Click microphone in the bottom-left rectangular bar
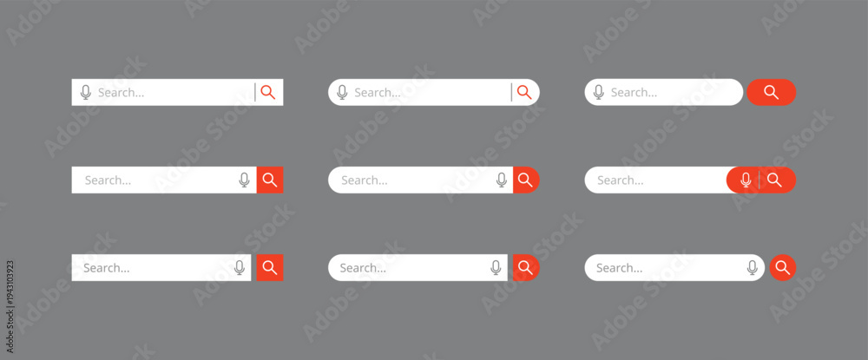 tap(240, 268)
